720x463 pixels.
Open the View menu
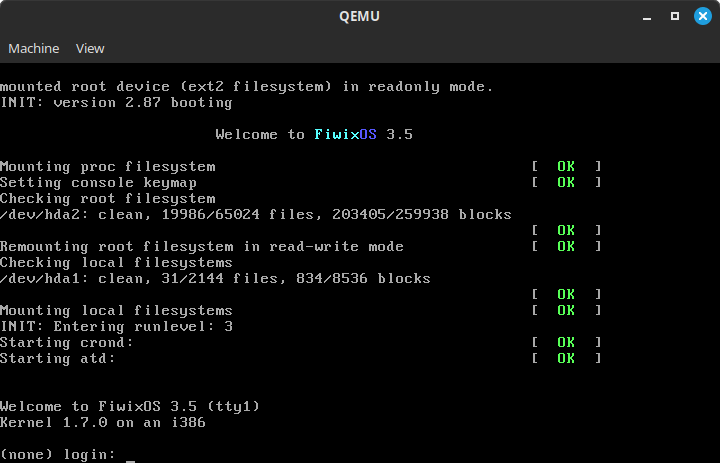click(90, 48)
